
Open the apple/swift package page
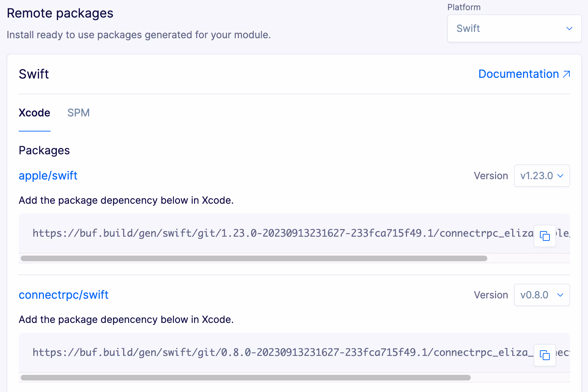click(48, 176)
